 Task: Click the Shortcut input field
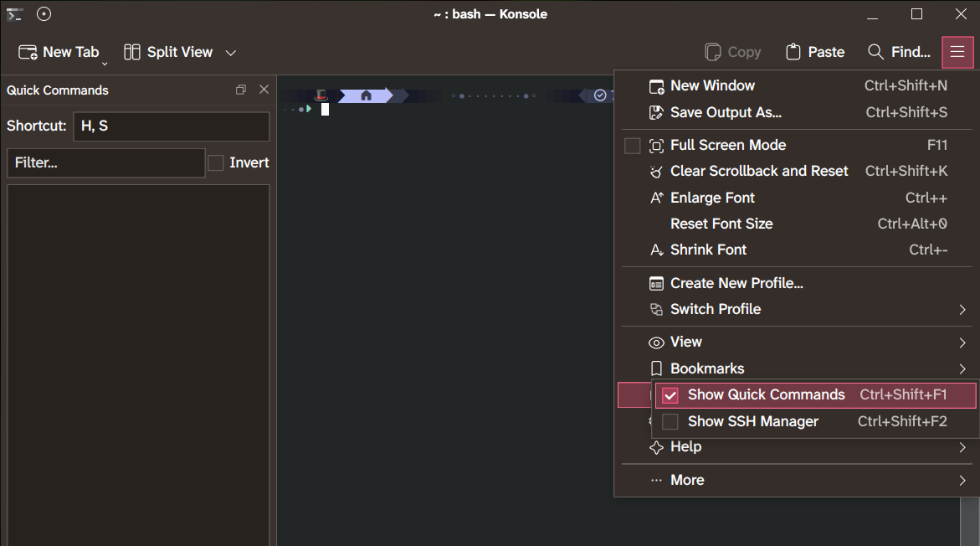tap(172, 126)
